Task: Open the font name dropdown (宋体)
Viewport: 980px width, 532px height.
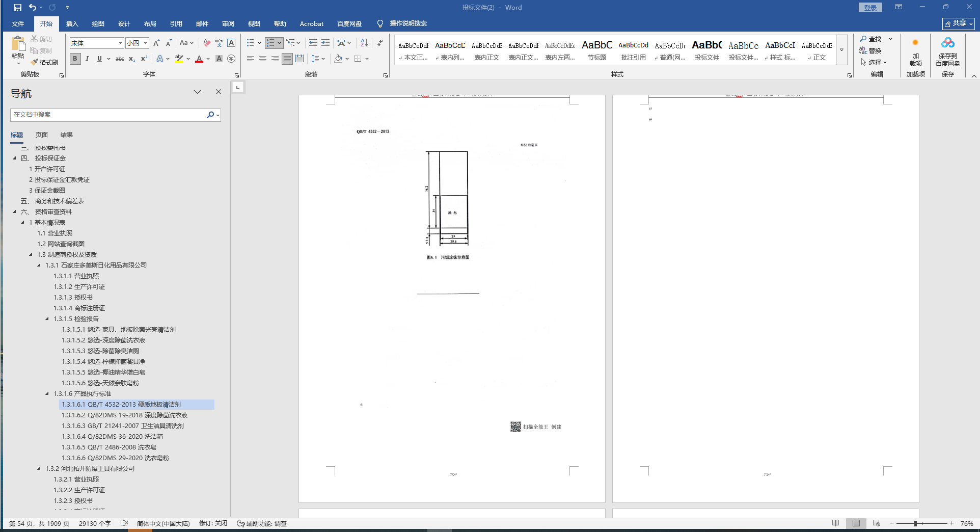Action: click(x=120, y=43)
